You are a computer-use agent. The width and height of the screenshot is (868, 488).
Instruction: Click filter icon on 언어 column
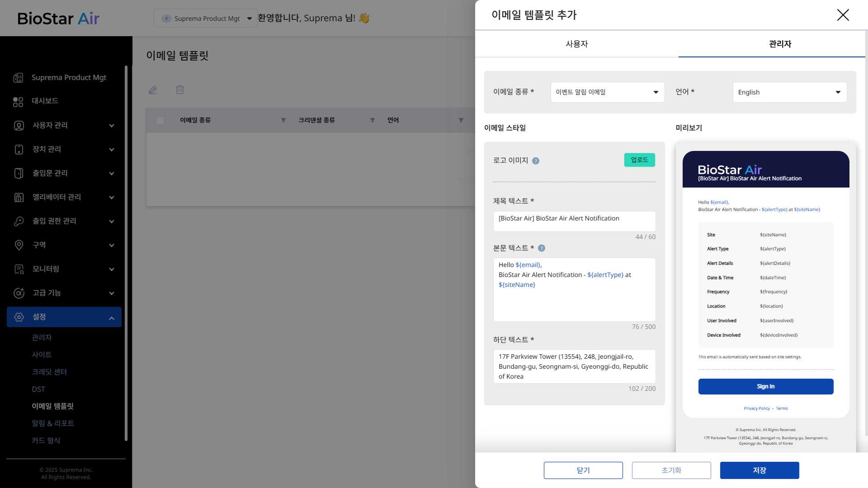click(461, 120)
